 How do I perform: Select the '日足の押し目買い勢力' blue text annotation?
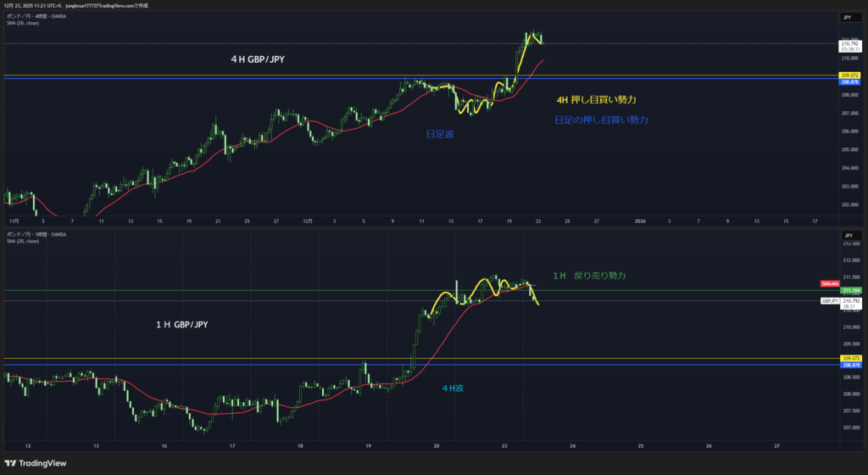click(600, 120)
